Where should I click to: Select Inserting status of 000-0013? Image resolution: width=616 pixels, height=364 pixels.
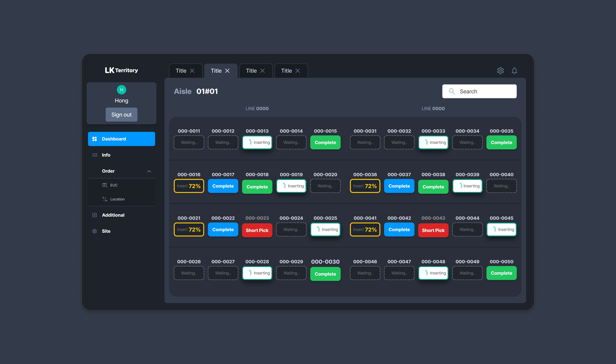257,142
